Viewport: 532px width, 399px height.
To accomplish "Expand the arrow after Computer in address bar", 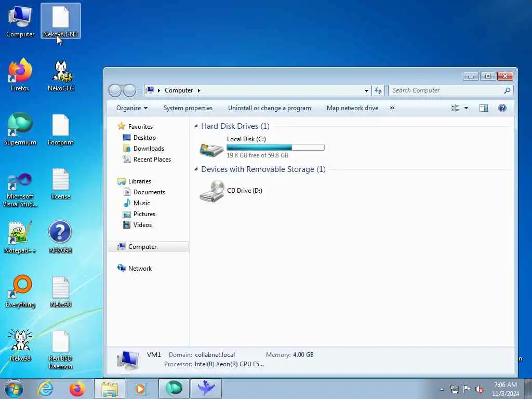I will point(199,90).
